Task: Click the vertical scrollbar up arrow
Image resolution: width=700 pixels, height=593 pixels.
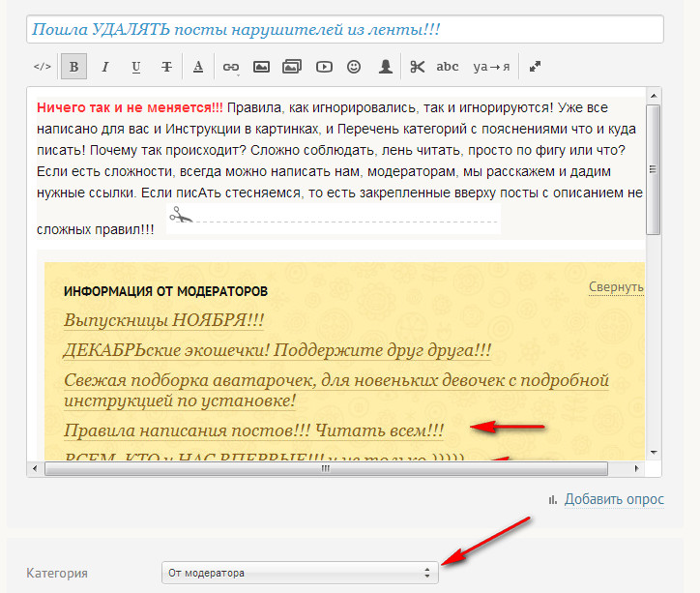Action: pos(654,96)
